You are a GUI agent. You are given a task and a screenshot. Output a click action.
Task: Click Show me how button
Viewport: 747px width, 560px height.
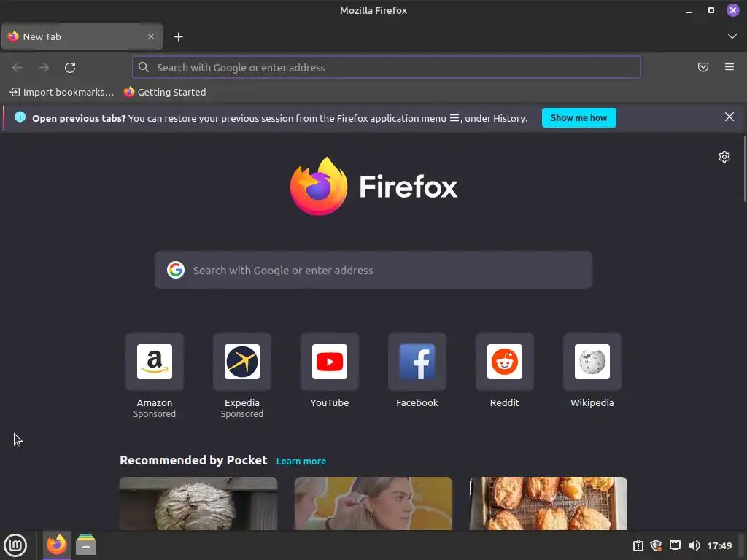pyautogui.click(x=578, y=117)
